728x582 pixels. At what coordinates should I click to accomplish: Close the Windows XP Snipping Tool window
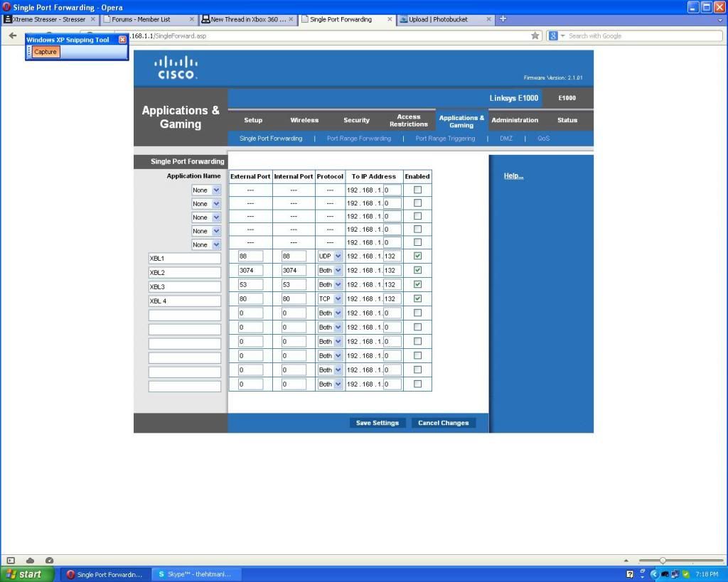pos(122,40)
